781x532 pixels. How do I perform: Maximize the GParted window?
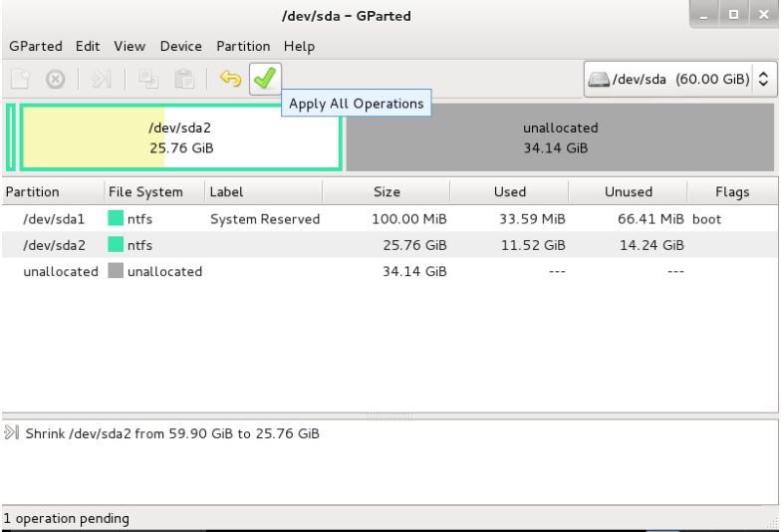point(733,15)
